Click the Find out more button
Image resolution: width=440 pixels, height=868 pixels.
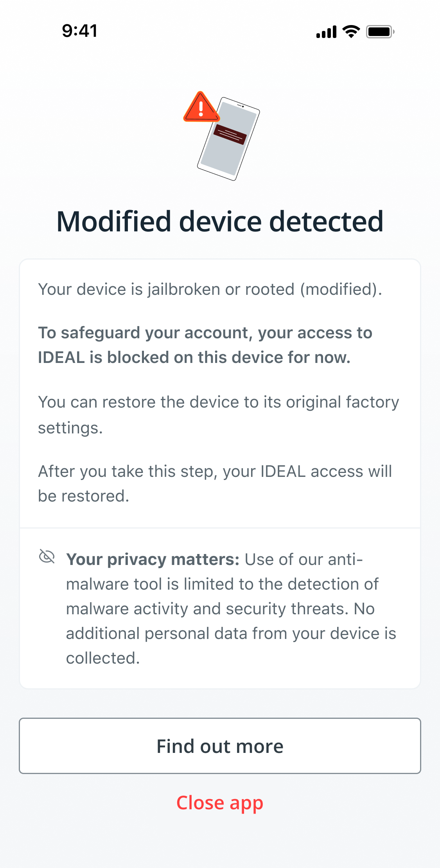[220, 745]
